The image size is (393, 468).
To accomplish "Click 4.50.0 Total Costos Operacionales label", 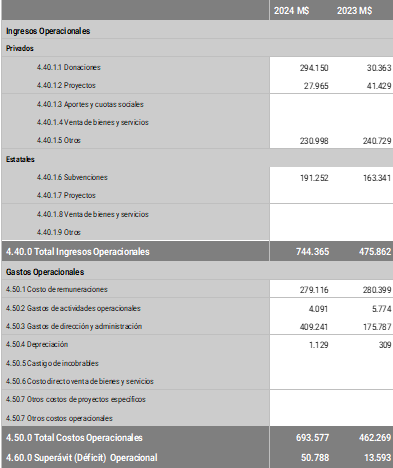I will [x=74, y=438].
